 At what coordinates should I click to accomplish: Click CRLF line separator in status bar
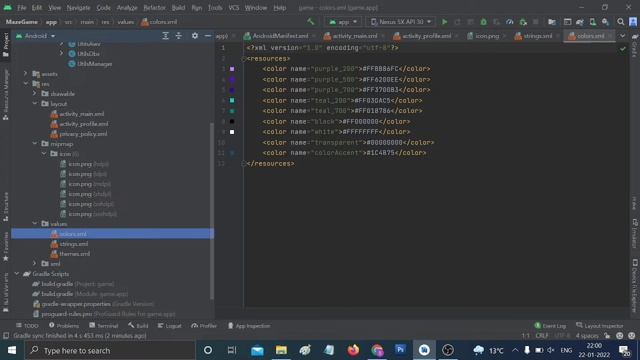[x=542, y=336]
